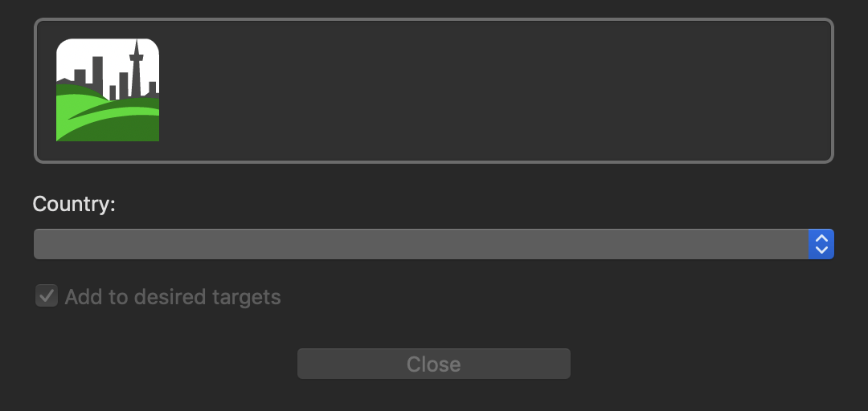868x411 pixels.
Task: Click the upward chevron in Country stepper
Action: 821,238
